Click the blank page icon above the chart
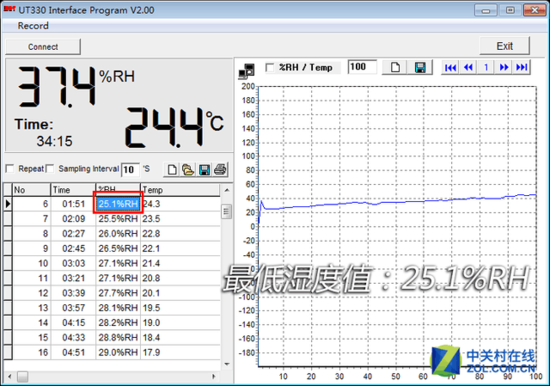Viewport: 550px width, 386px height. tap(395, 67)
